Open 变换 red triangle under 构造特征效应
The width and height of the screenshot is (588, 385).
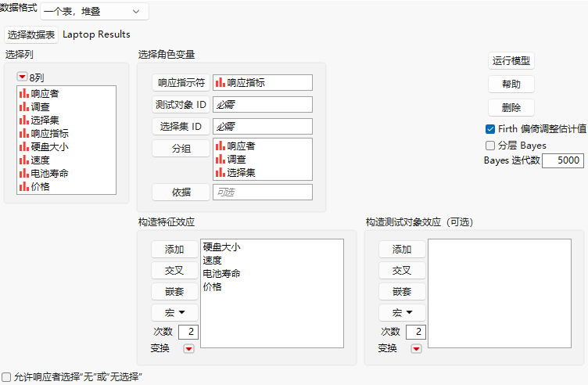coord(188,348)
